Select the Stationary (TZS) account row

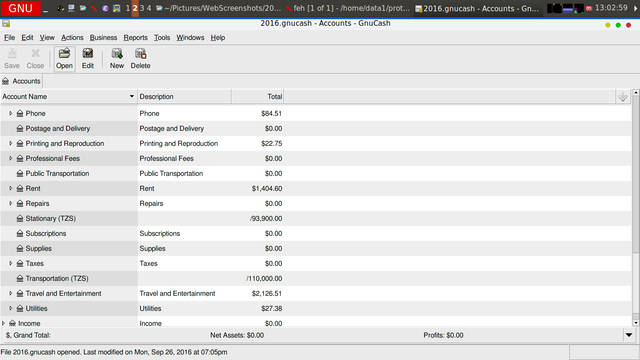coord(316,218)
